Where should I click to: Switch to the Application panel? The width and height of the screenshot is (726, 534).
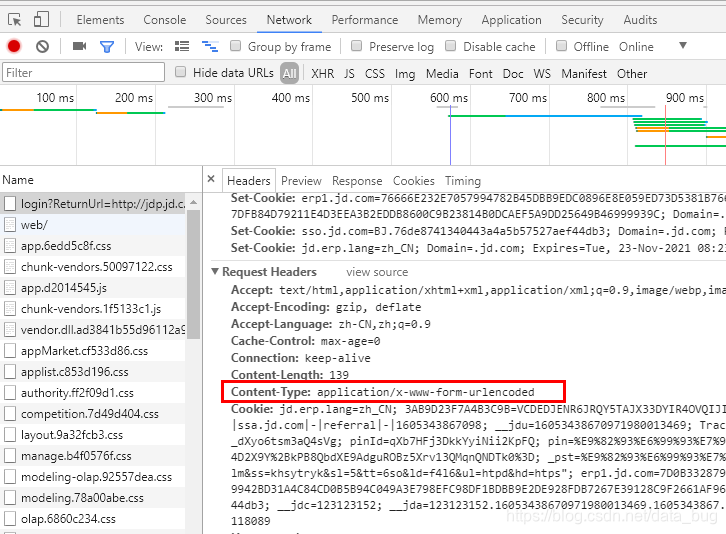[x=512, y=20]
